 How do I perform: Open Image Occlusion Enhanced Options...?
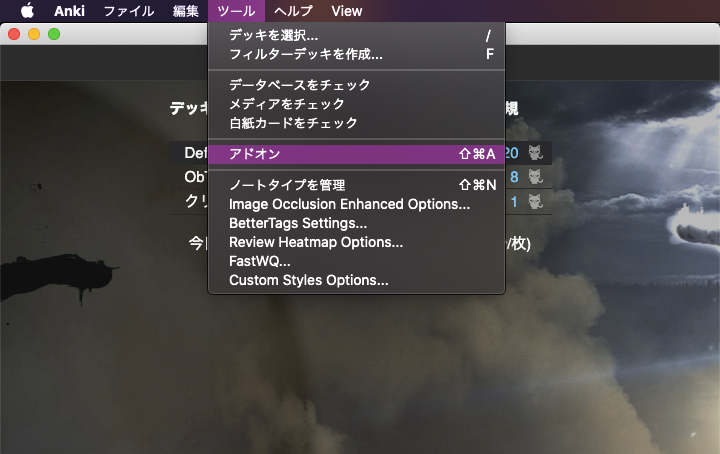pos(356,204)
